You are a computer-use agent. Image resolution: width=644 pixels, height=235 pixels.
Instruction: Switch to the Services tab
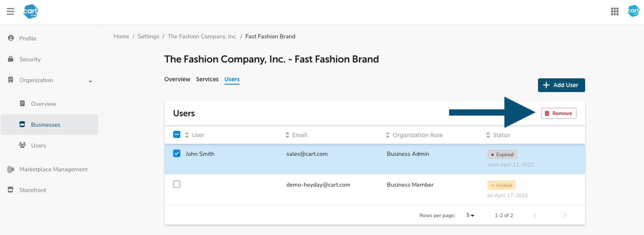(207, 79)
